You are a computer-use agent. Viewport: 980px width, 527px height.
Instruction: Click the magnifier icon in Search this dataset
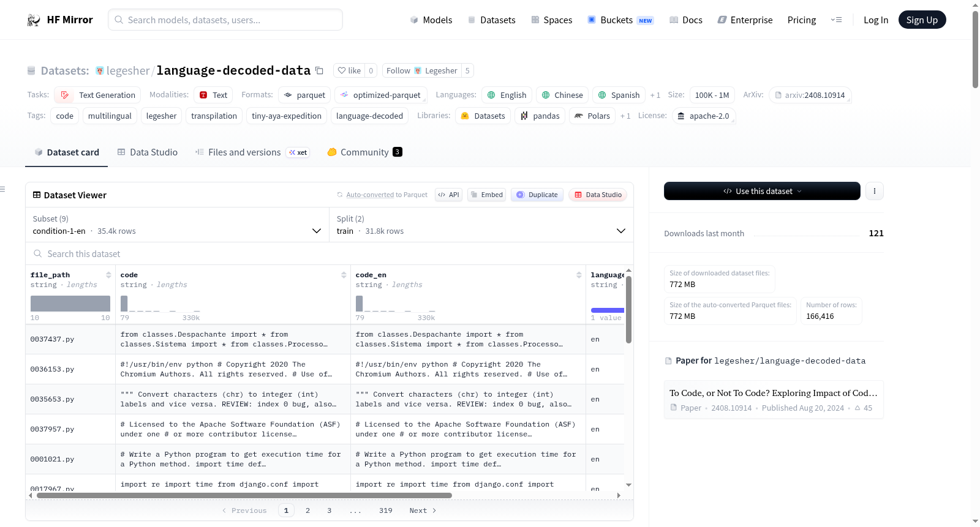pyautogui.click(x=38, y=253)
